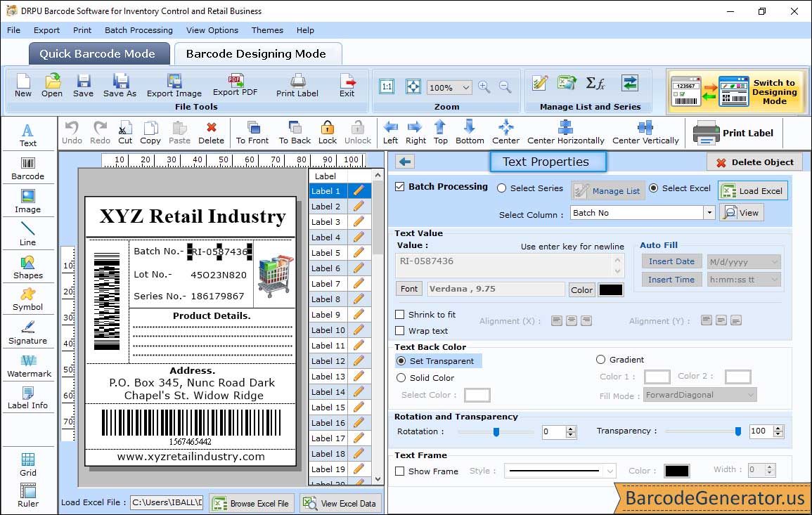Edit Label 5 with its pencil icon
The image size is (812, 515).
tap(359, 253)
